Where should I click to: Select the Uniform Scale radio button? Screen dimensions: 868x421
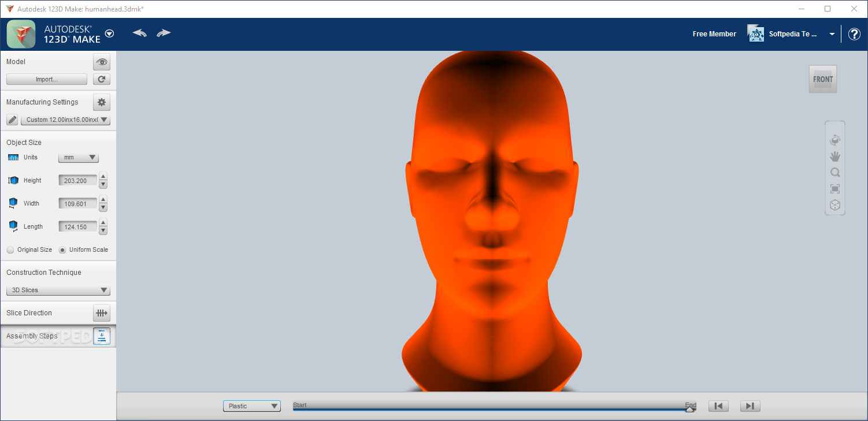(x=62, y=250)
